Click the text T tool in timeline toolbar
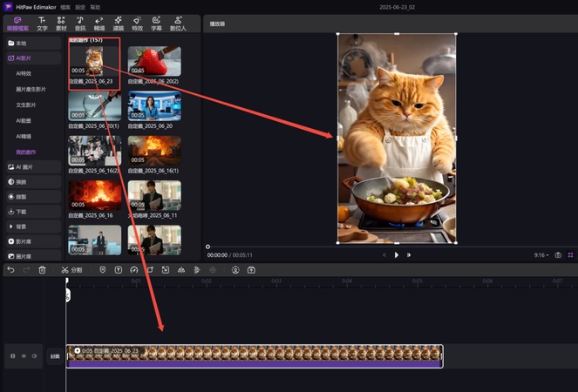The height and width of the screenshot is (392, 578). tap(119, 270)
